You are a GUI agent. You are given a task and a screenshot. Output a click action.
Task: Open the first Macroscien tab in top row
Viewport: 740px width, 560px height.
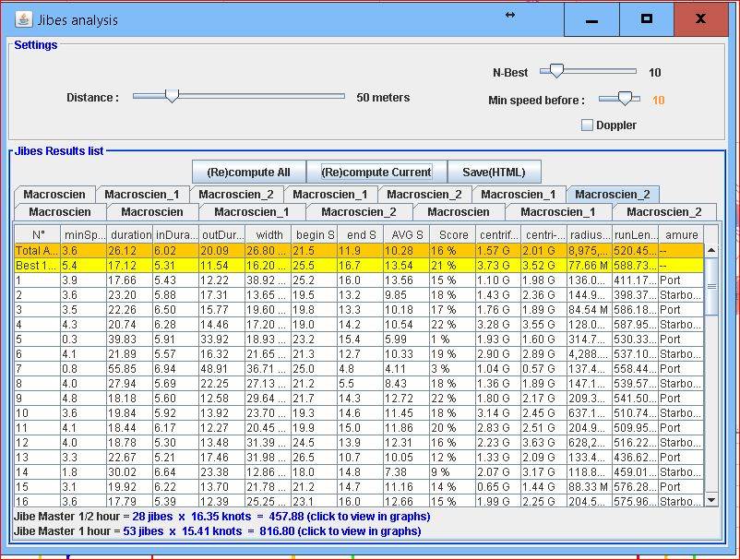pyautogui.click(x=54, y=195)
